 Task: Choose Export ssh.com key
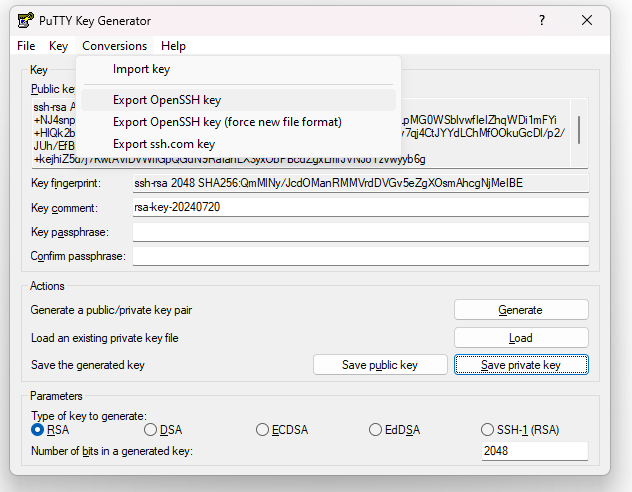pyautogui.click(x=238, y=144)
